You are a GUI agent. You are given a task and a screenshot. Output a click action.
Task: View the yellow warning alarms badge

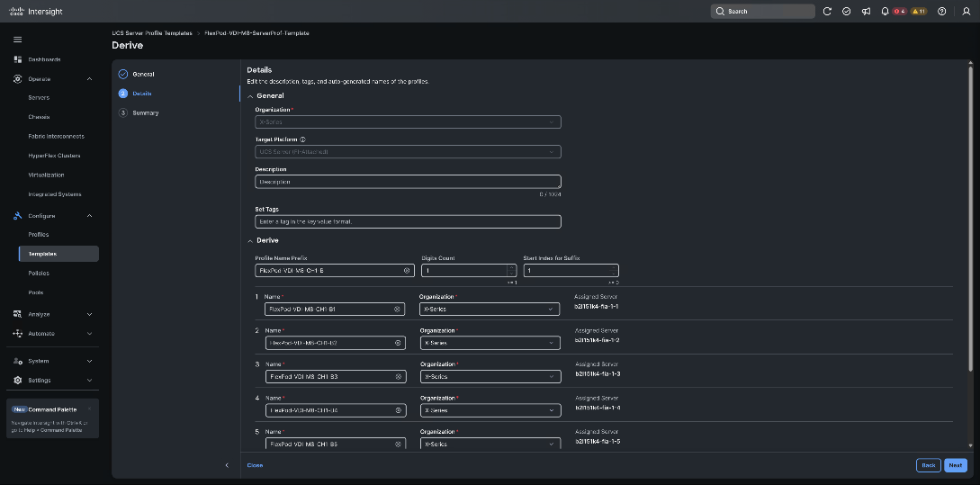pyautogui.click(x=918, y=12)
